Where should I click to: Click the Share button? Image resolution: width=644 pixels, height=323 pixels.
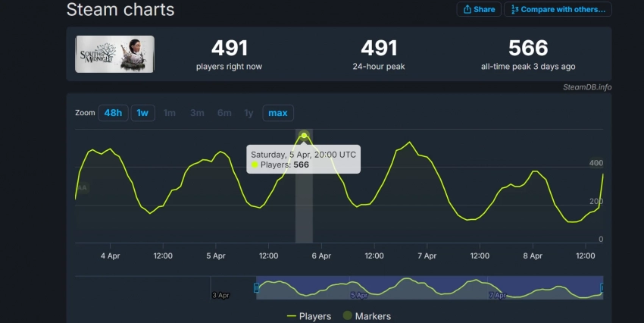click(x=479, y=9)
